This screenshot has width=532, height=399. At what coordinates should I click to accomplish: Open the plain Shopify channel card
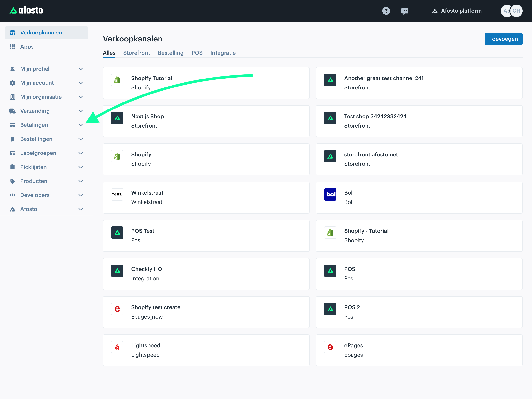tap(206, 159)
